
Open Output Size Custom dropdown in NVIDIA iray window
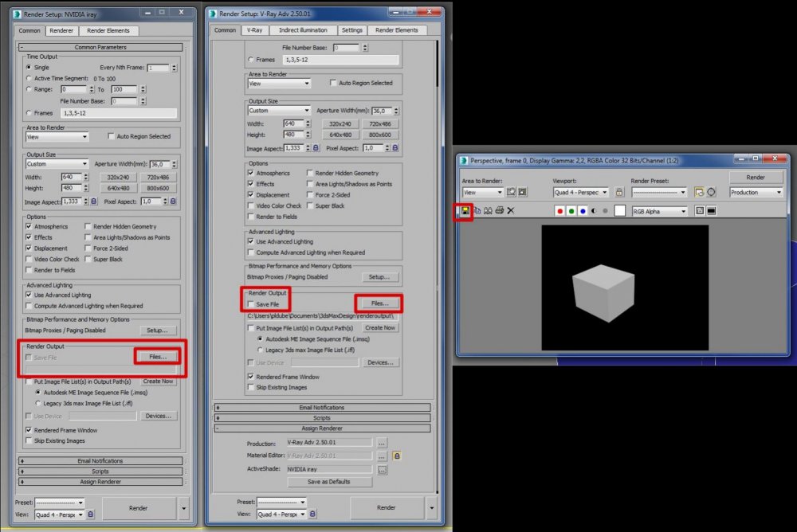click(x=57, y=163)
